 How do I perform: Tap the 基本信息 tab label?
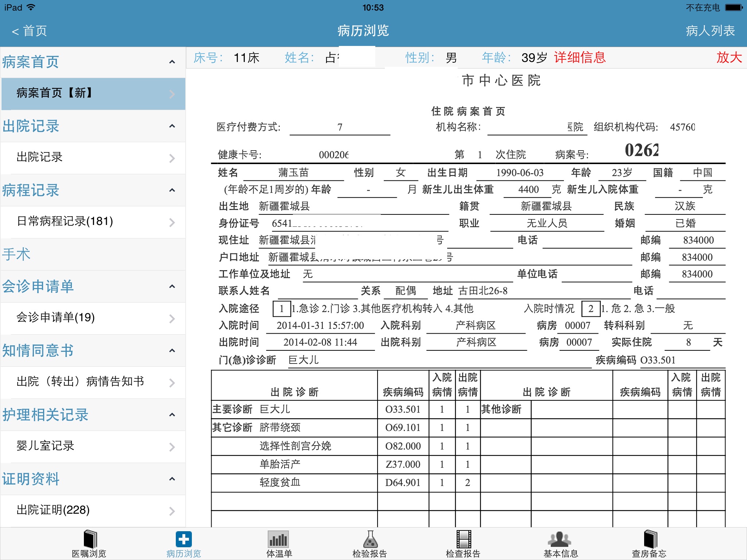561,553
